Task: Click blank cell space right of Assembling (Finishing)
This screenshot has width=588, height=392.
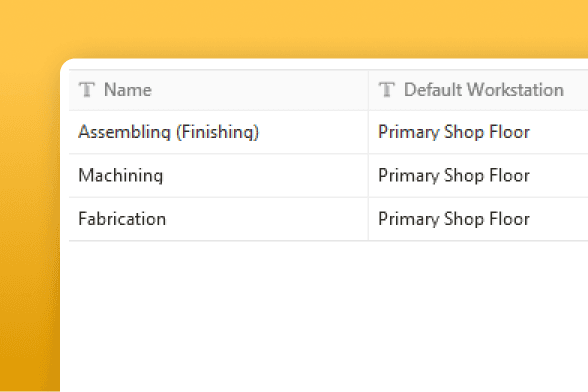Action: [x=313, y=132]
